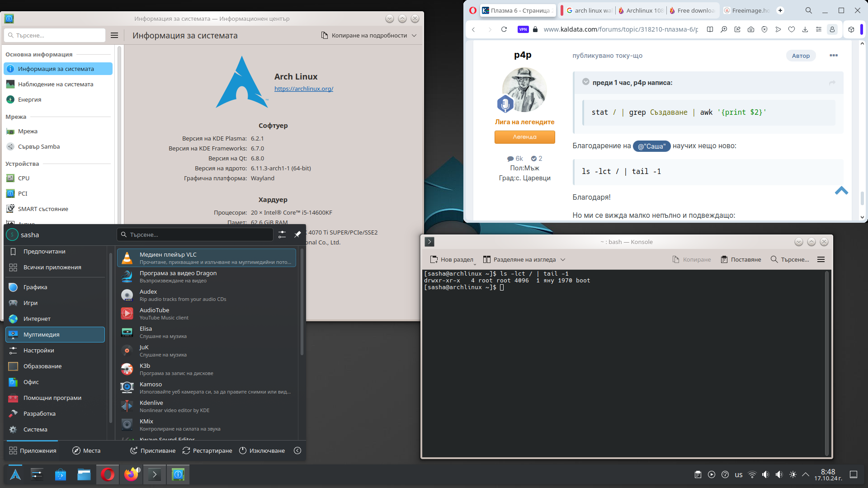The image size is (868, 488).
Task: Open Kdenlive video editor entry
Action: tap(207, 406)
